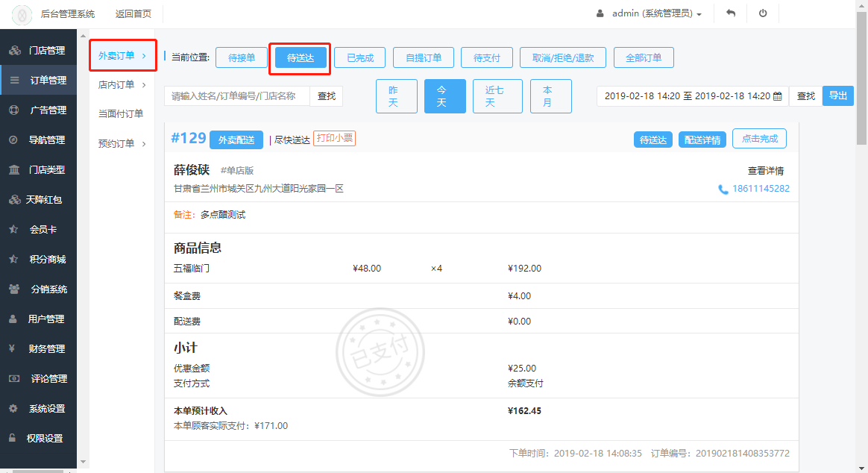Click the sidebar scroll down arrow
Viewport: 868px width, 473px height.
pos(83,461)
